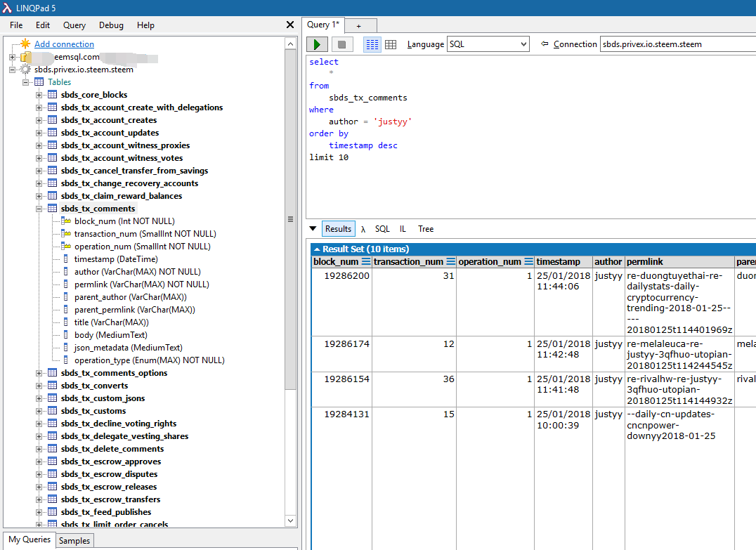Click the transaction_num key column icon
The image size is (756, 550).
[x=66, y=233]
